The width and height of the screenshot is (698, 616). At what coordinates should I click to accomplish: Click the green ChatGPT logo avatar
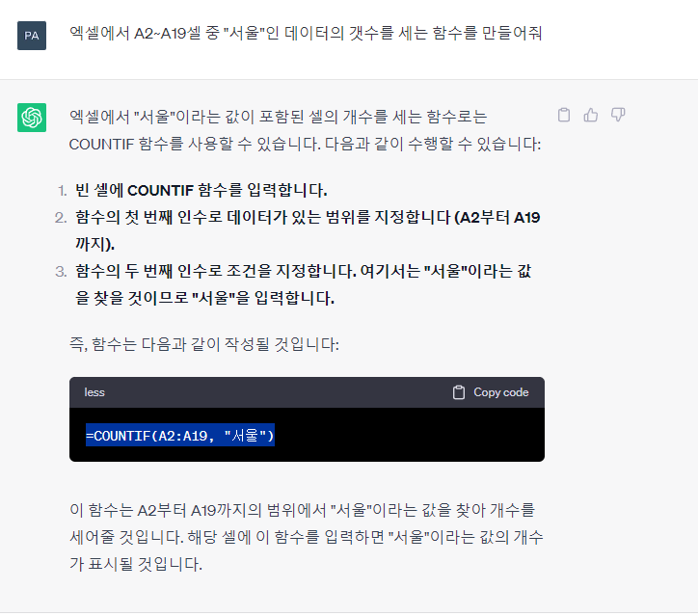(32, 118)
